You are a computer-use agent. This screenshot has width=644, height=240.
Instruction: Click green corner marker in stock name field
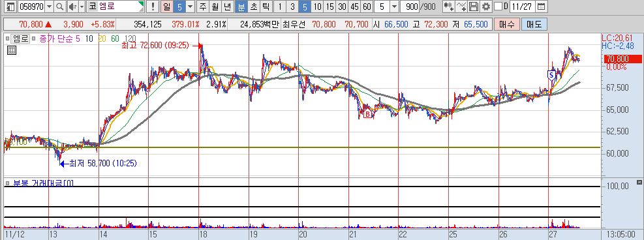point(142,4)
